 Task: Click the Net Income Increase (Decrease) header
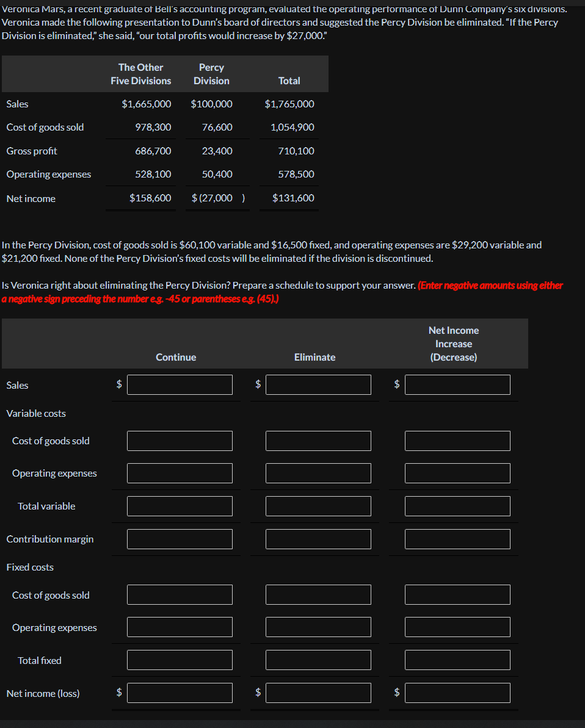coord(454,344)
